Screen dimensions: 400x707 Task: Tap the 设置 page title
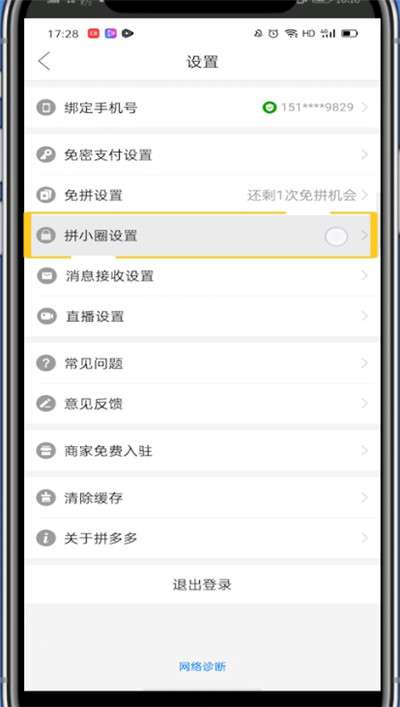coord(202,62)
